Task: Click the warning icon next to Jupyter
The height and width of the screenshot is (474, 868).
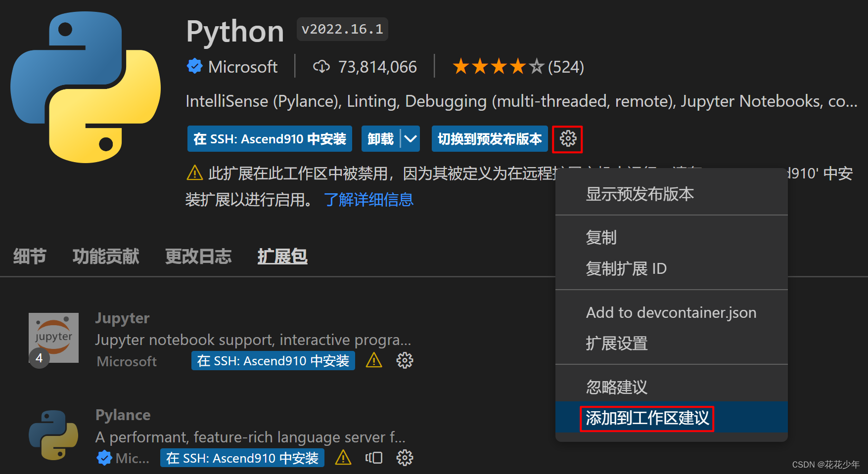Action: point(374,360)
